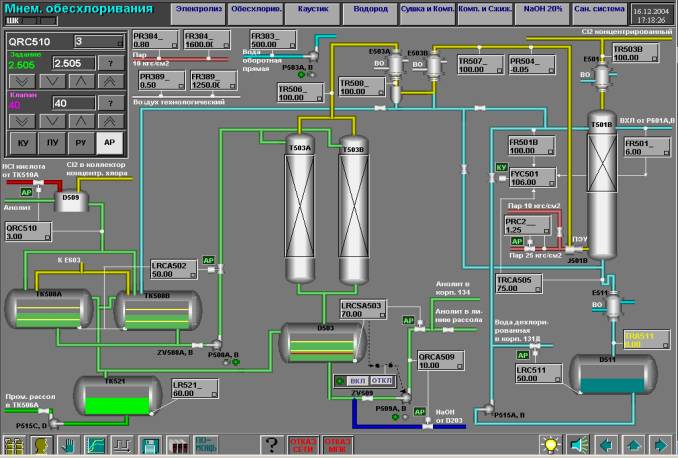Go to previous screen with left arrow
The height and width of the screenshot is (458, 678).
click(x=607, y=444)
